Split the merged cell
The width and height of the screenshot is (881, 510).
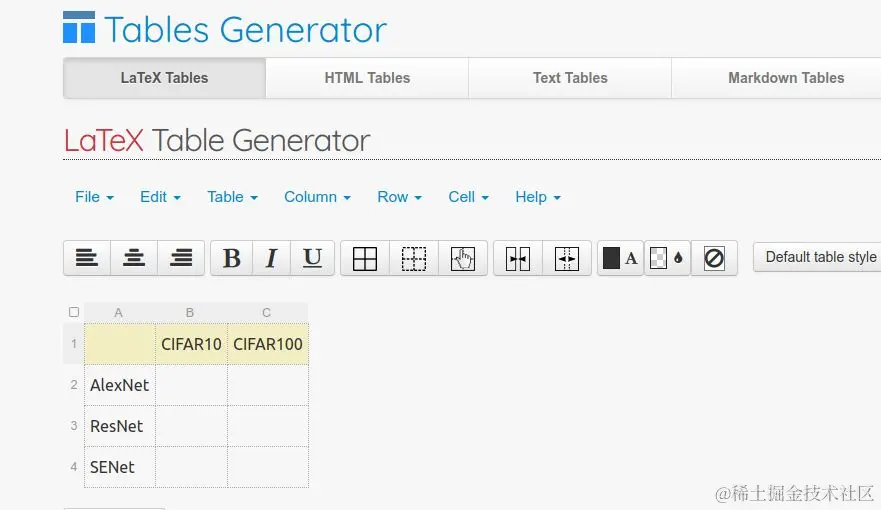566,258
